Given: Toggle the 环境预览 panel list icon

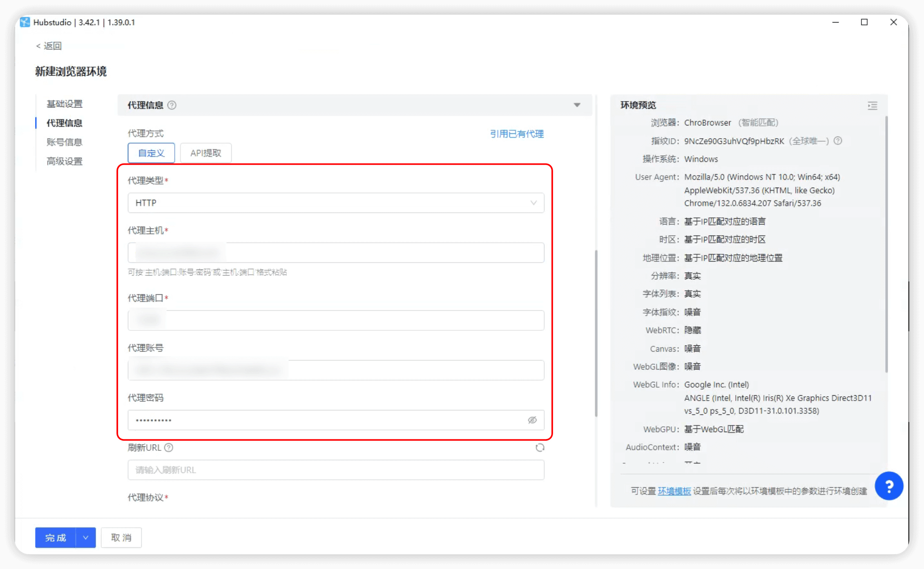Looking at the screenshot, I should pos(872,106).
